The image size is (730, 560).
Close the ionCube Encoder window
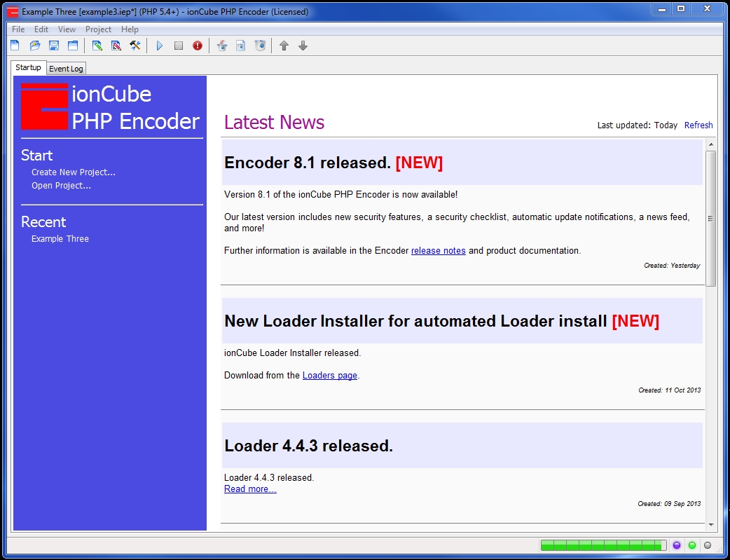point(707,9)
